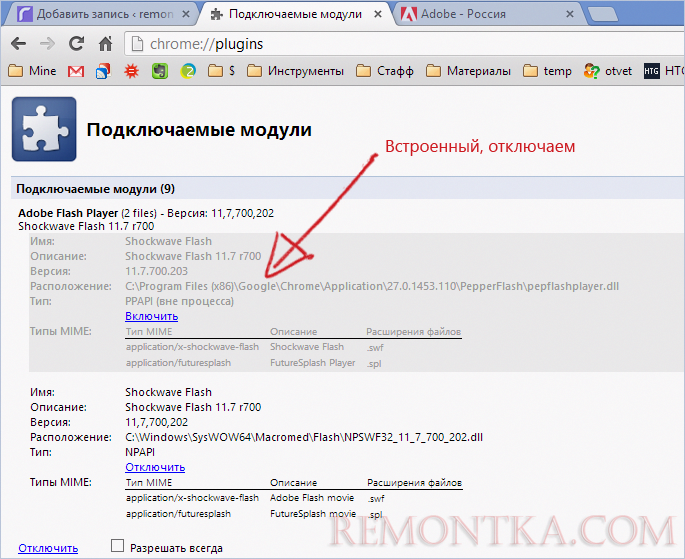Click the puzzle piece plugins logo

point(44,129)
